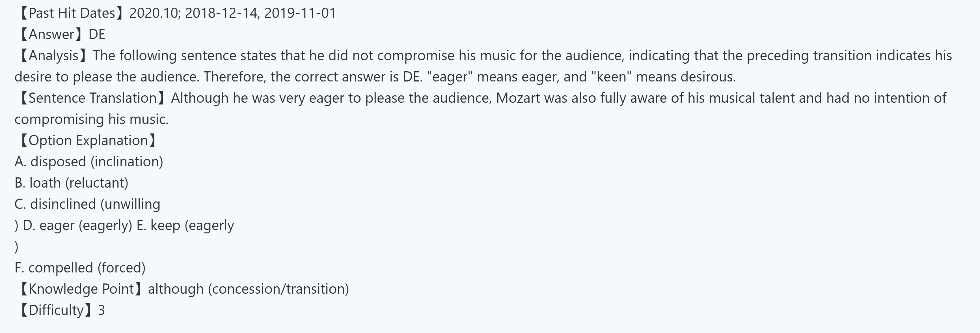Image resolution: width=980 pixels, height=333 pixels.
Task: Click the Sentence Translation heading
Action: tap(92, 98)
